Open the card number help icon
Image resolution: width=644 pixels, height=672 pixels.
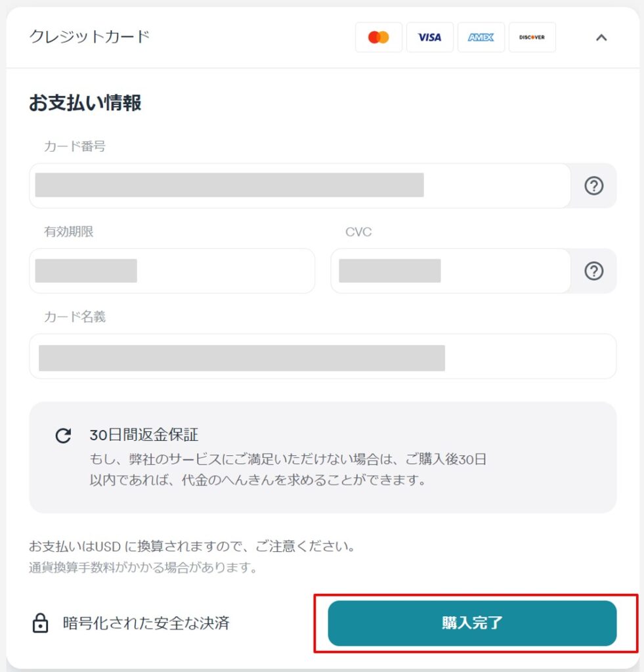(x=594, y=186)
